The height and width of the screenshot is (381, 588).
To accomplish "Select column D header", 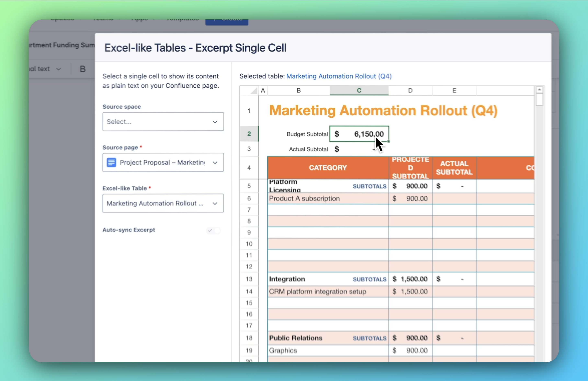I will pyautogui.click(x=410, y=90).
